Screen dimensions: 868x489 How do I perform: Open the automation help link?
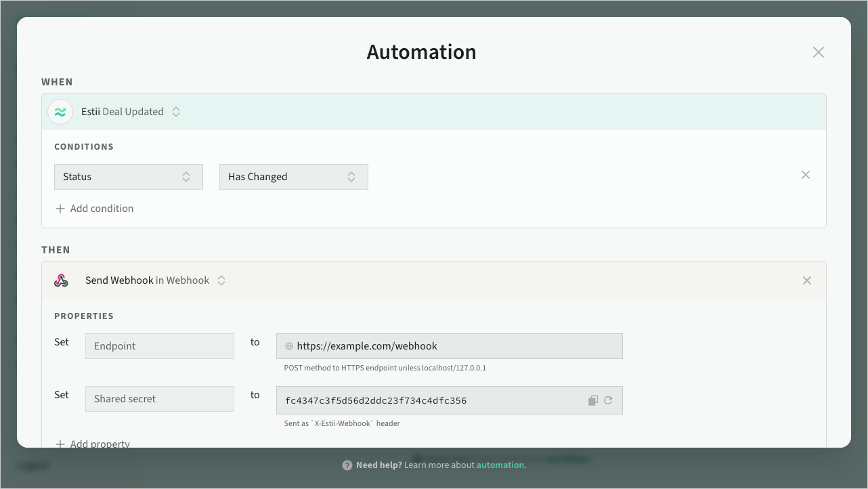coord(500,465)
